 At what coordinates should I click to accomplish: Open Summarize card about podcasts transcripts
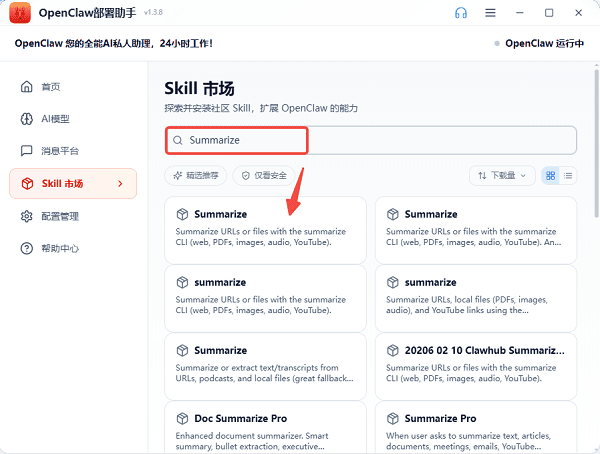265,366
